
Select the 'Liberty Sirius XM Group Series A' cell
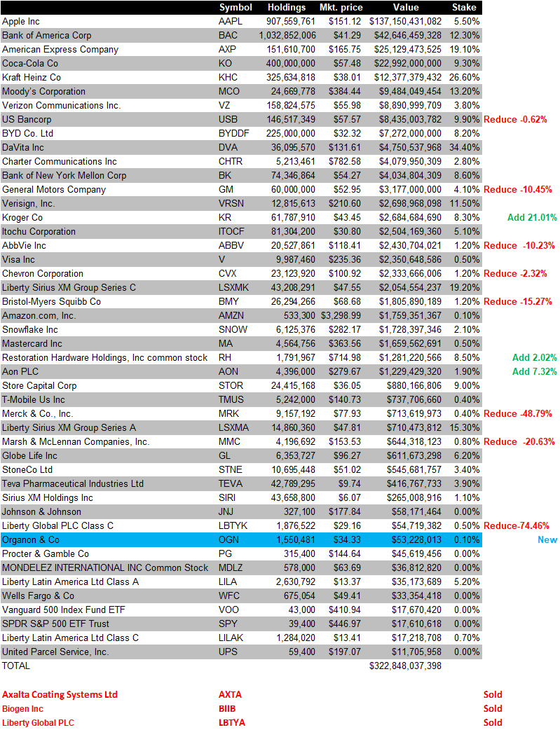69,427
